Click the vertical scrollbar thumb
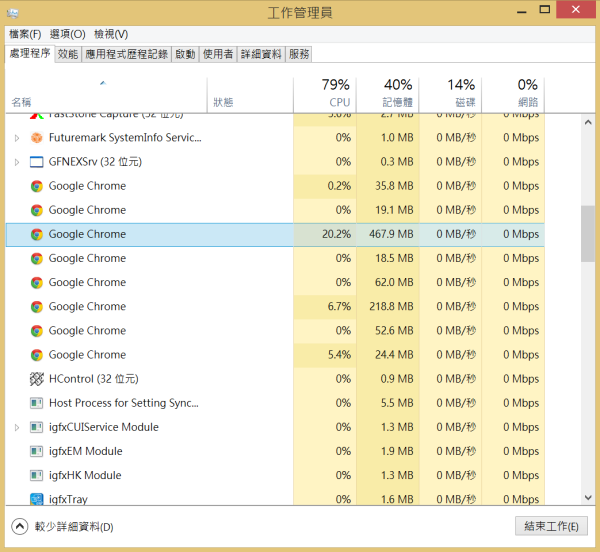This screenshot has height=552, width=600. [588, 234]
